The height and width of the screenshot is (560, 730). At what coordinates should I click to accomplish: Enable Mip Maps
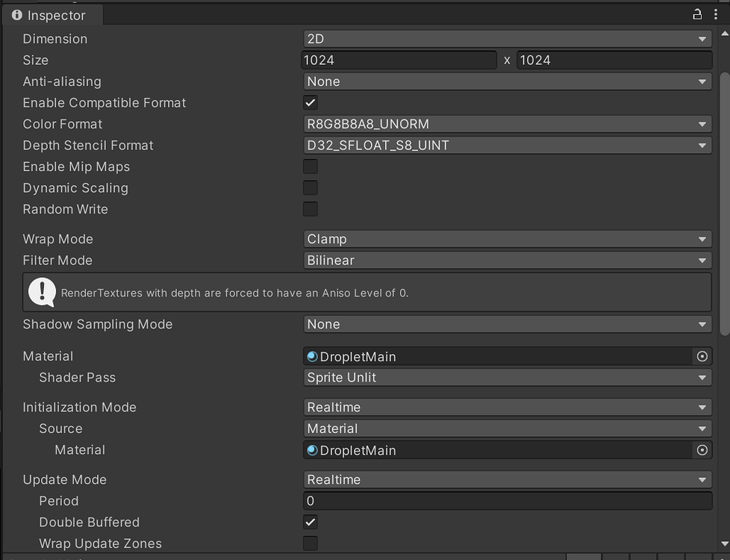tap(310, 166)
